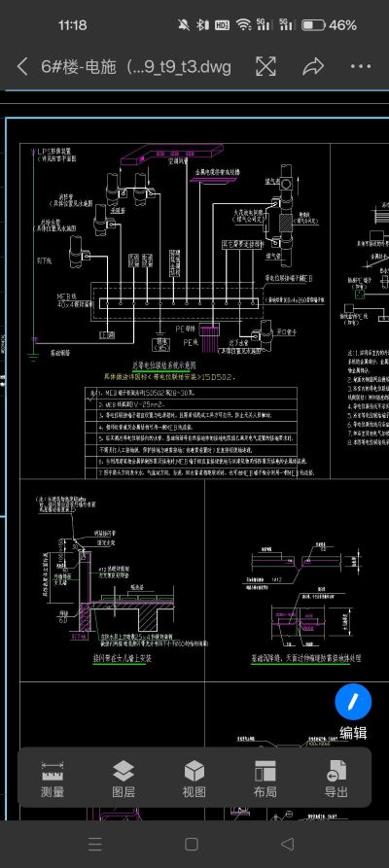Tap the blue 编辑 pencil button
The width and height of the screenshot is (389, 868).
click(353, 702)
